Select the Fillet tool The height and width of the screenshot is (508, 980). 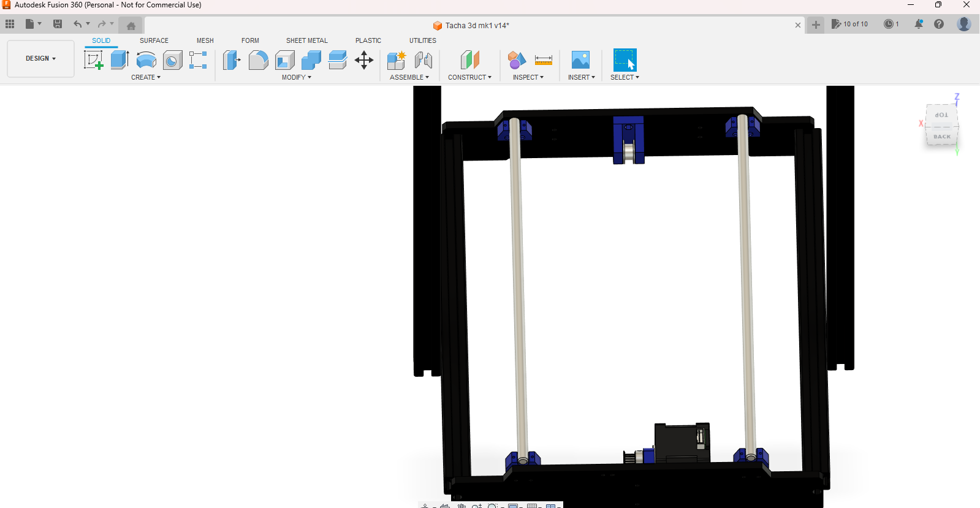tap(258, 60)
